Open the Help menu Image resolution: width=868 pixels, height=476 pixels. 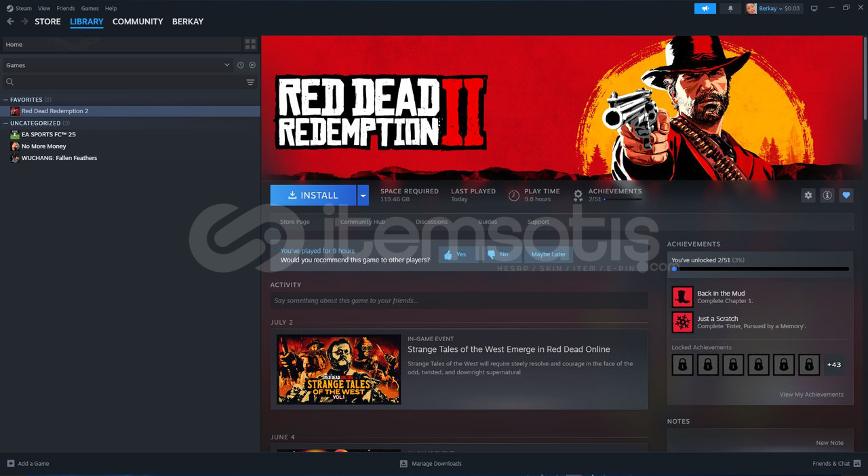coord(111,8)
